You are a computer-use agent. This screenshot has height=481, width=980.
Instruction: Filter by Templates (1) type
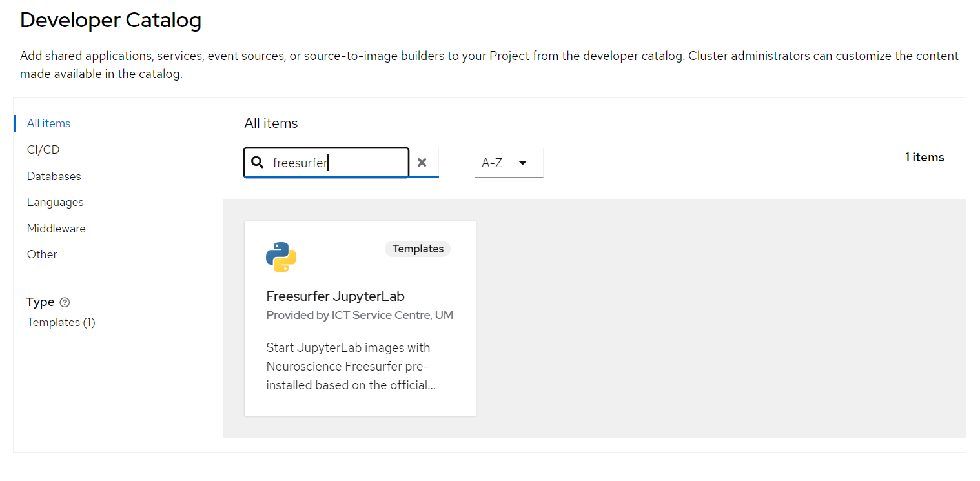61,322
